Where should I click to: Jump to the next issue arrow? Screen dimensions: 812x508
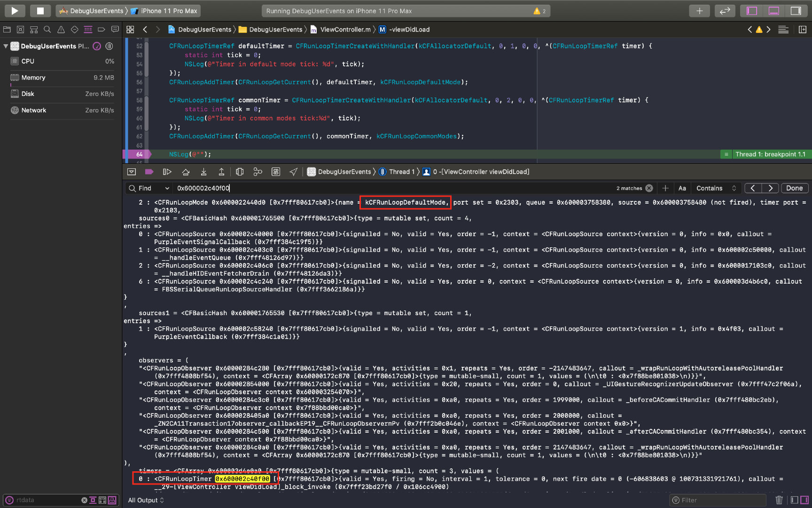[768, 30]
